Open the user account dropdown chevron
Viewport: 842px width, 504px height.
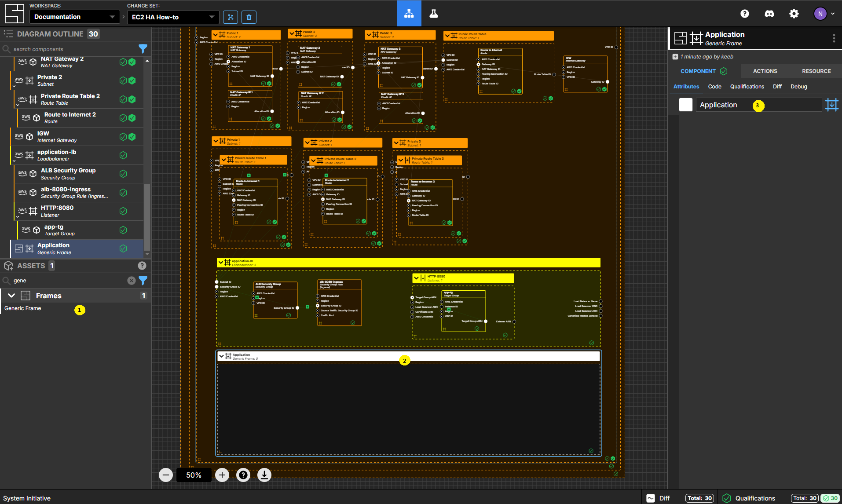(833, 14)
